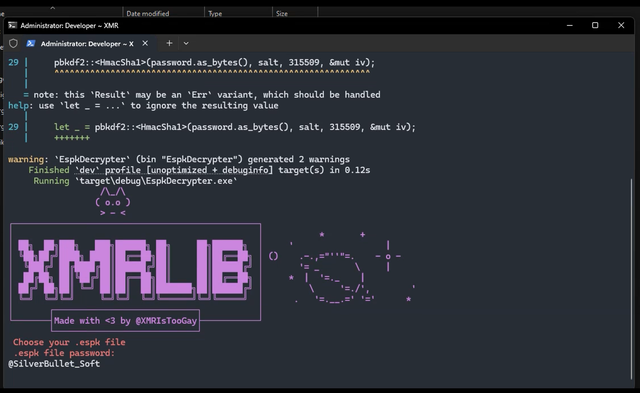Click the '.espk file password:' prompt
Viewport: 640px width, 393px height.
click(x=64, y=353)
